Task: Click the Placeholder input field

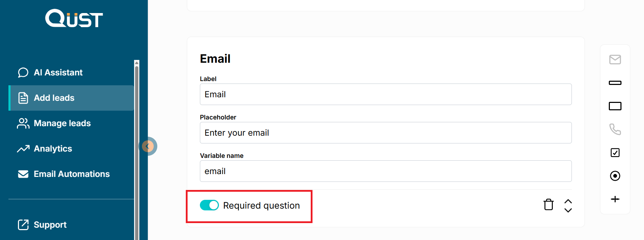Action: click(x=385, y=133)
